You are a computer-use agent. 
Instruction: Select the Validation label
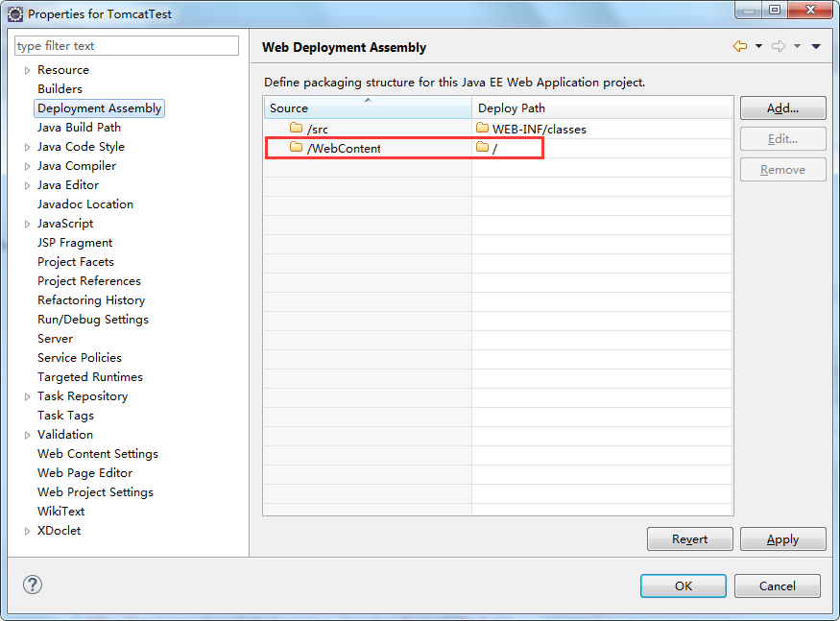pos(65,435)
